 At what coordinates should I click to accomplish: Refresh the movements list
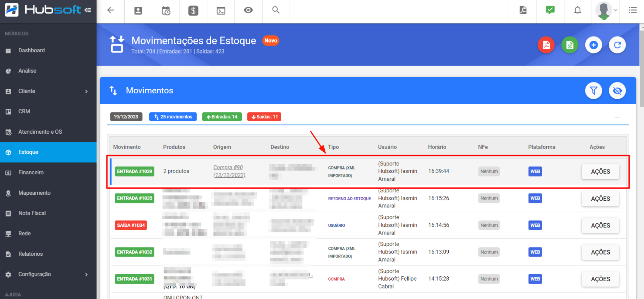pyautogui.click(x=617, y=45)
